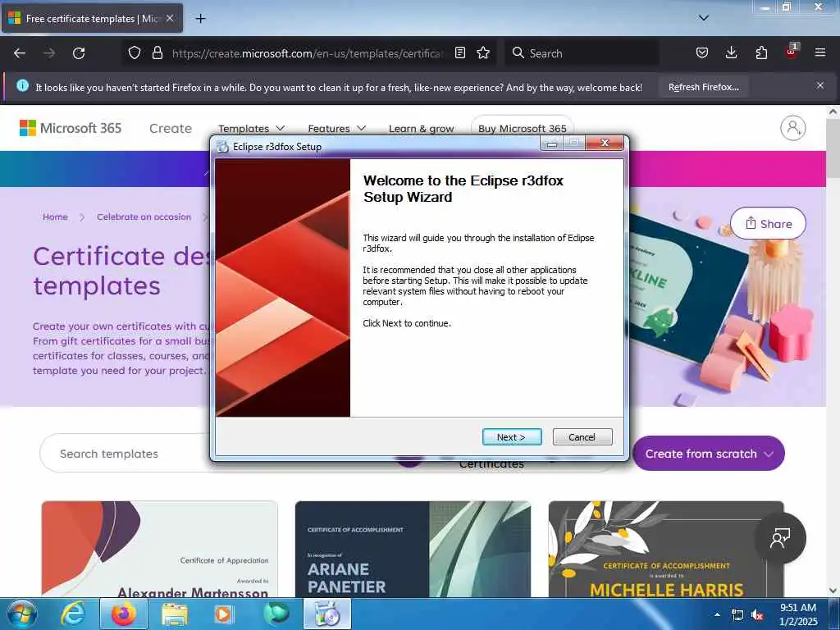The height and width of the screenshot is (630, 840).
Task: Open the feedback chat floating button
Action: pos(780,538)
